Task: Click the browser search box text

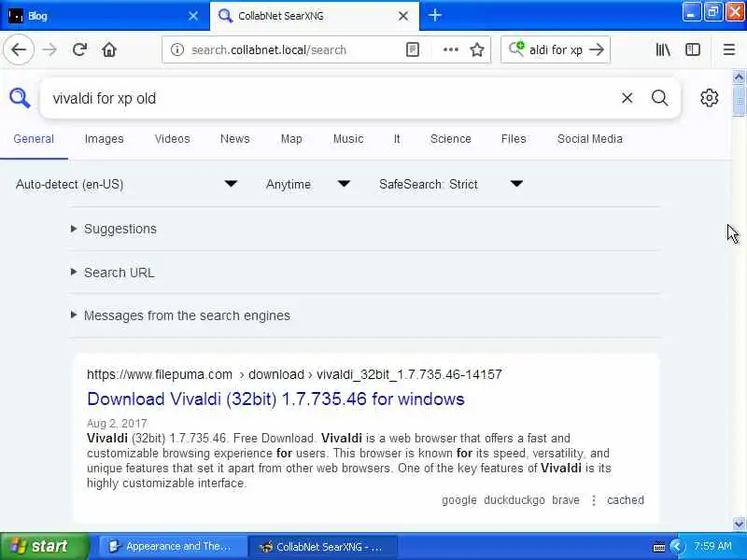Action: [556, 49]
